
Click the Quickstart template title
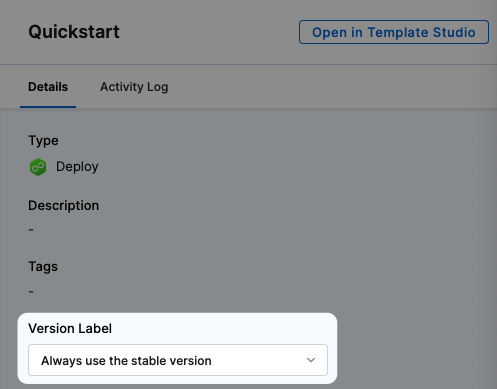coord(74,32)
